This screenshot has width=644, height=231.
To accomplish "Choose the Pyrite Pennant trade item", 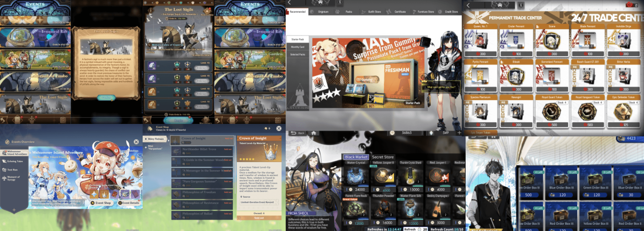I will [480, 76].
